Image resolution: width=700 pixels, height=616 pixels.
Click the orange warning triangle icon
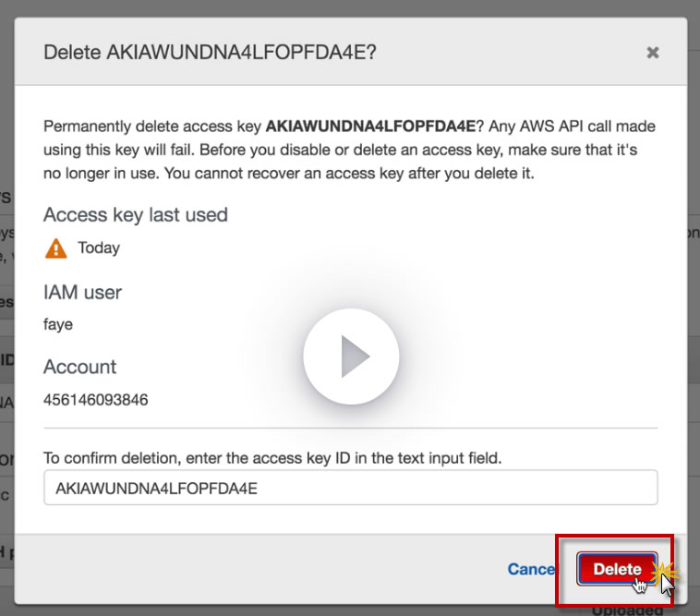pos(55,248)
